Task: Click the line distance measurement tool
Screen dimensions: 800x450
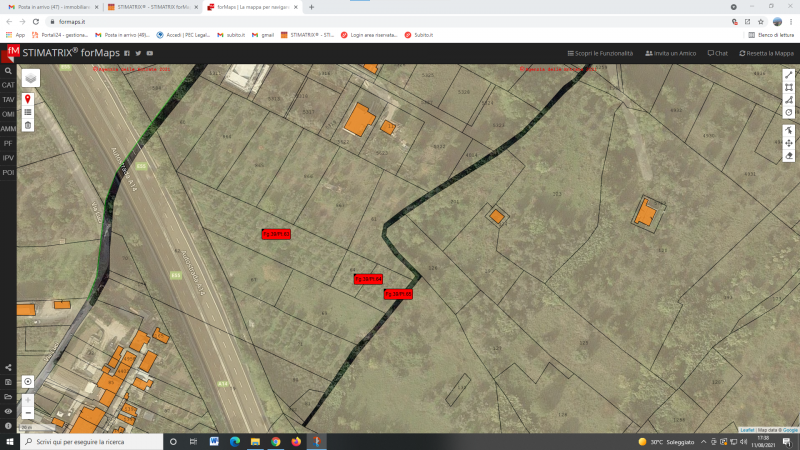Action: 789,75
